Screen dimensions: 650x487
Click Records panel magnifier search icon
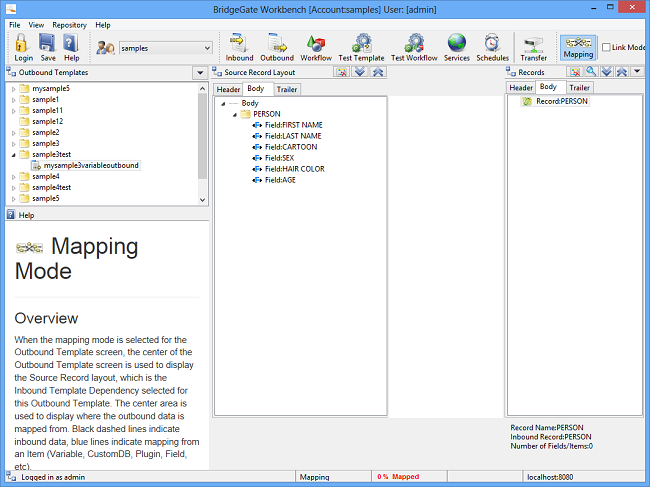pos(591,72)
